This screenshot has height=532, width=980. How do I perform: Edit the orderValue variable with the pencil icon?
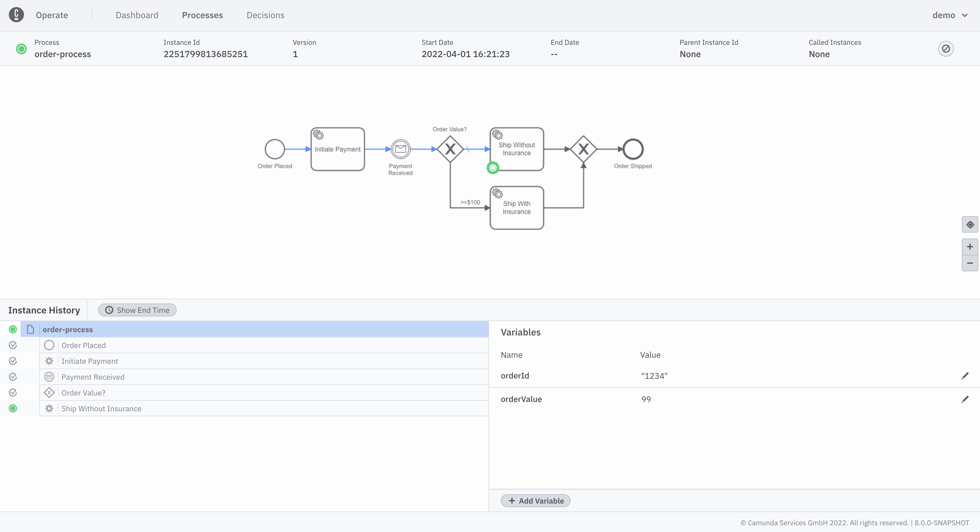tap(965, 399)
